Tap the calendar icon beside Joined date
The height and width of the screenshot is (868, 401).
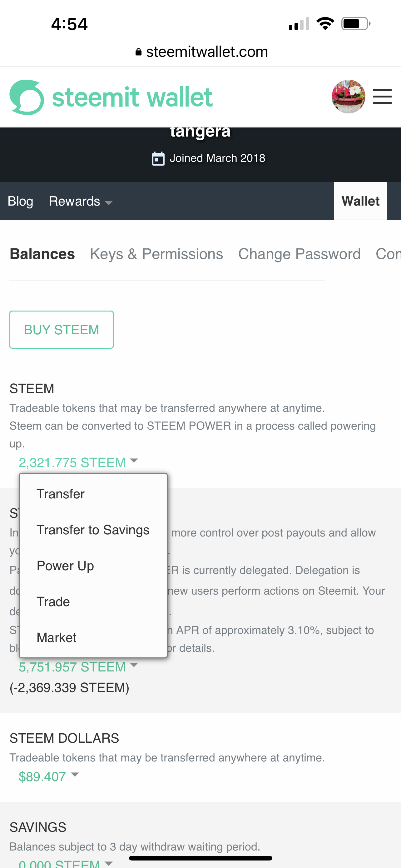pos(158,158)
